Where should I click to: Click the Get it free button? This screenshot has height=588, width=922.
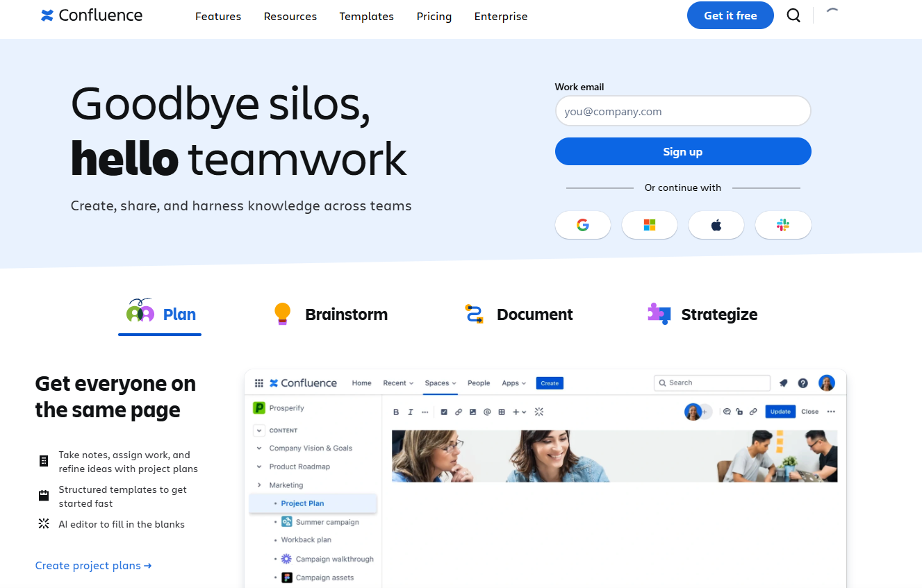[x=730, y=15]
